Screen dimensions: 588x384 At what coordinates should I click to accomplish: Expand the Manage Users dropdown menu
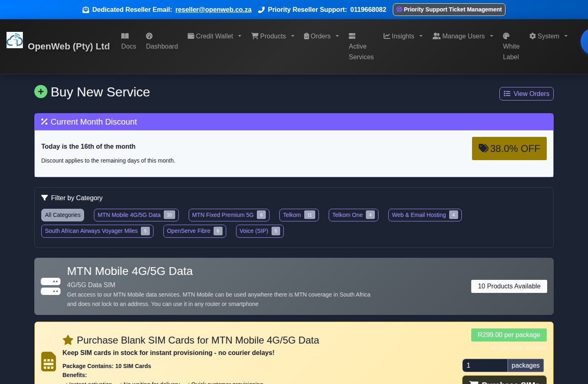[x=463, y=36]
